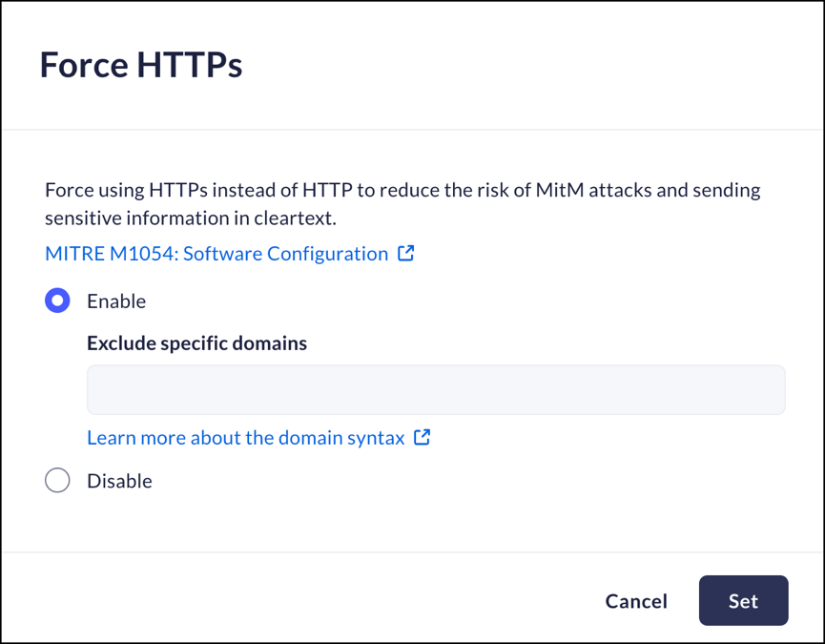Viewport: 825px width, 644px height.
Task: Click the external-link icon beside MITRE M1054
Action: [x=406, y=254]
